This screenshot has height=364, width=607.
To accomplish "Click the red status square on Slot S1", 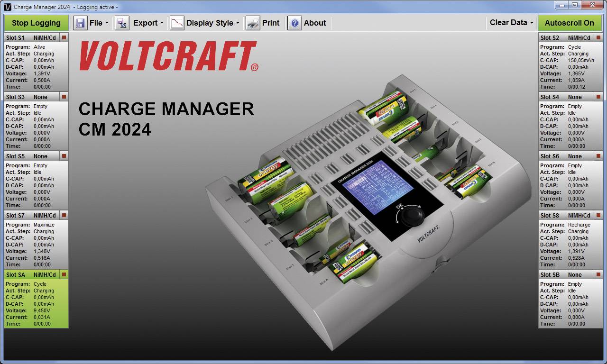I will (65, 37).
